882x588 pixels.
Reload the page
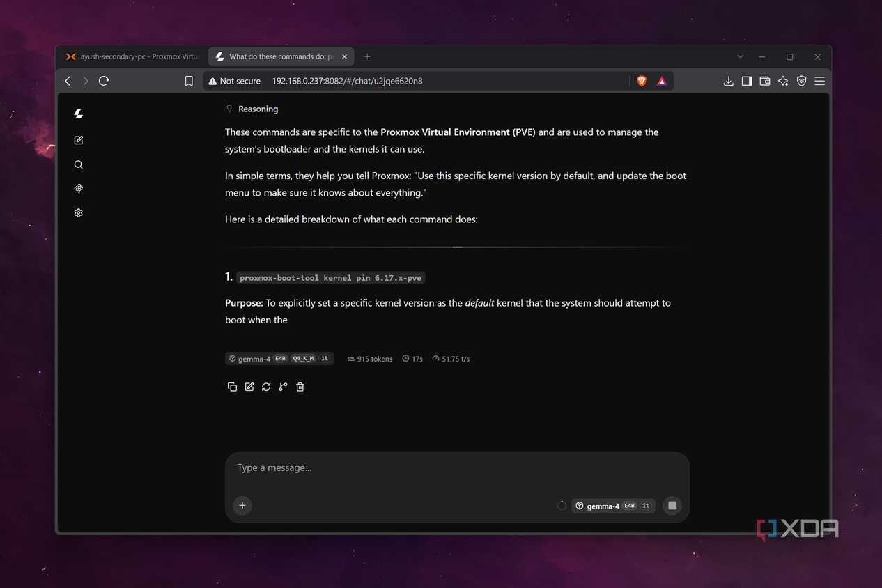pos(104,81)
